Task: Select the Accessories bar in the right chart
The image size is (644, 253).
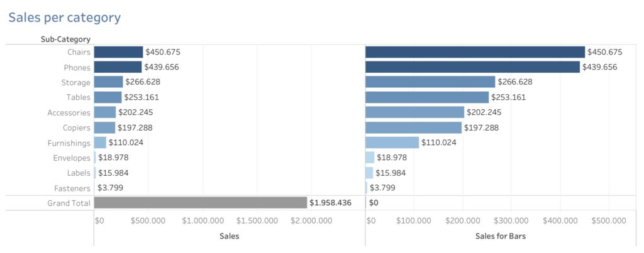Action: point(414,112)
